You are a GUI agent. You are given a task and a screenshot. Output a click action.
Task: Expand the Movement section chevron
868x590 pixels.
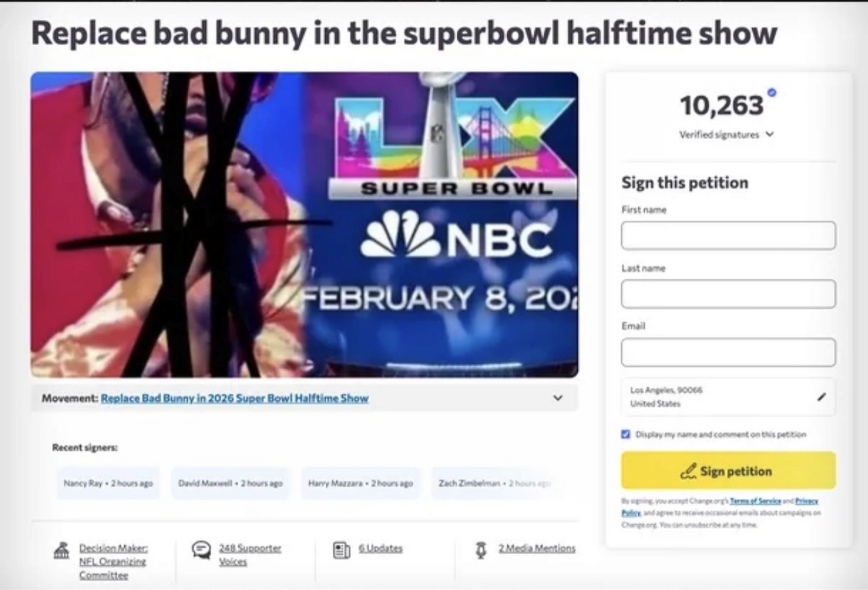tap(558, 398)
